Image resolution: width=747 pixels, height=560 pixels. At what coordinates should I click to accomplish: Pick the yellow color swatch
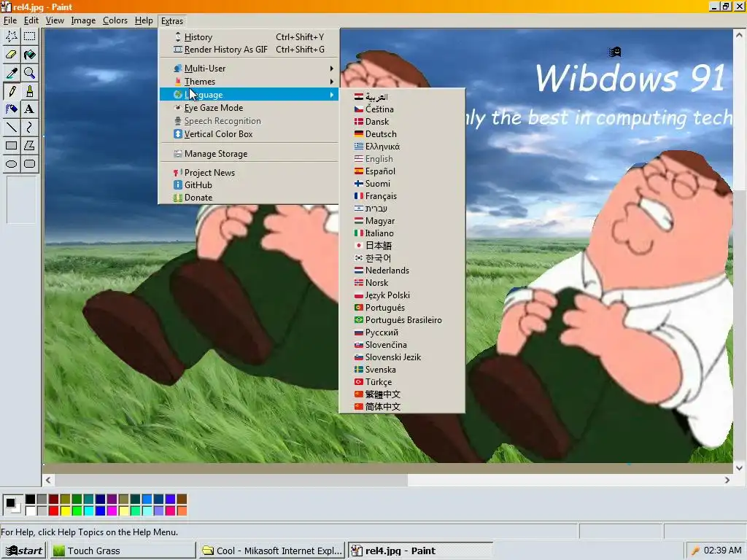[65, 511]
